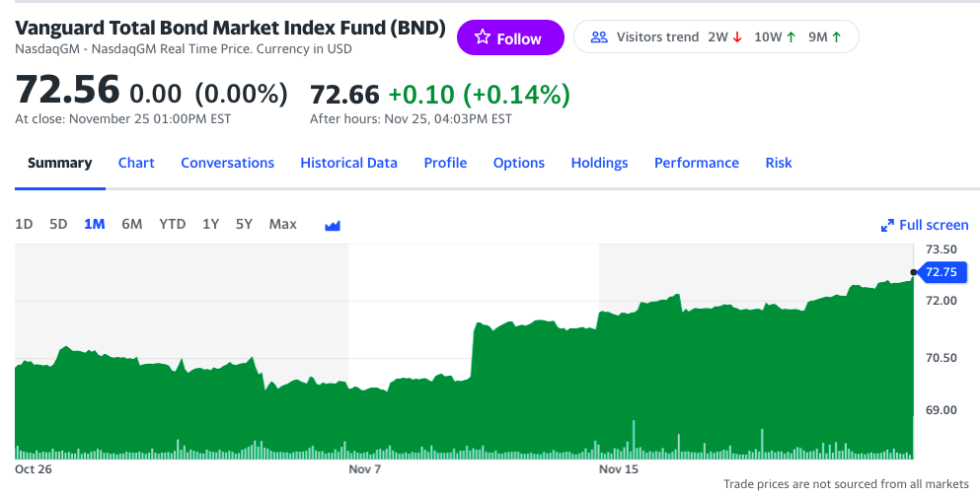
Task: Click the visitors people icon
Action: [599, 37]
